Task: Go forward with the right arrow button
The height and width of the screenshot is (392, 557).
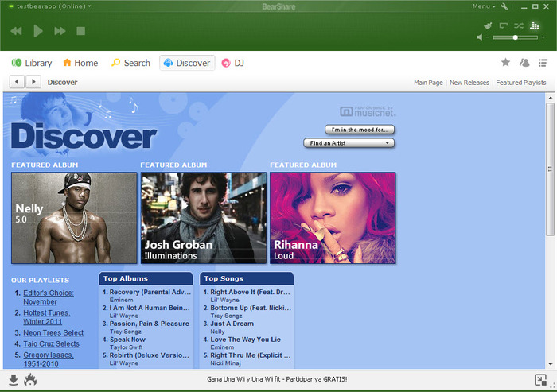Action: pyautogui.click(x=33, y=82)
